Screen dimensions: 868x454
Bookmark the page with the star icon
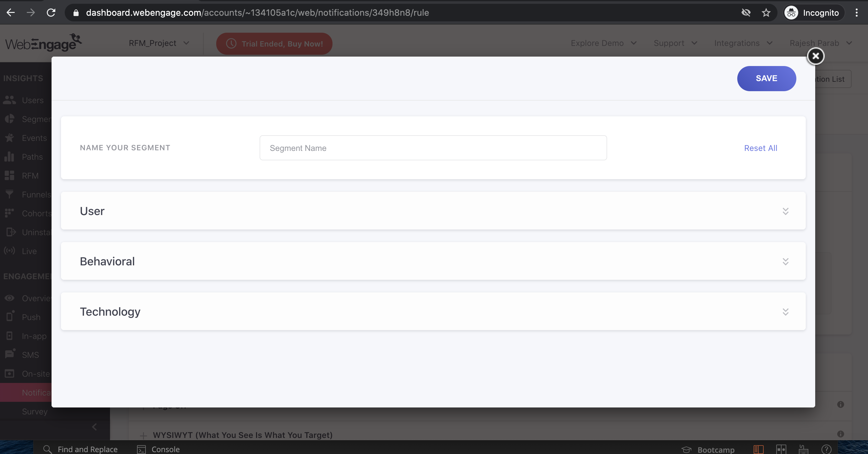pos(766,13)
